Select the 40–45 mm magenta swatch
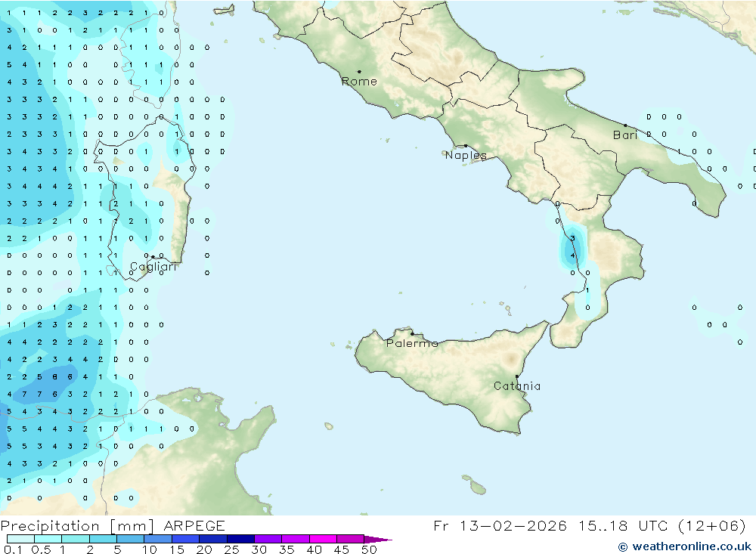 coord(323,539)
